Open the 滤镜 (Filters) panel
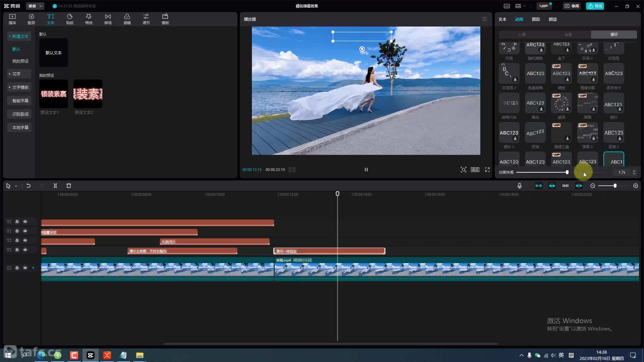 (127, 19)
